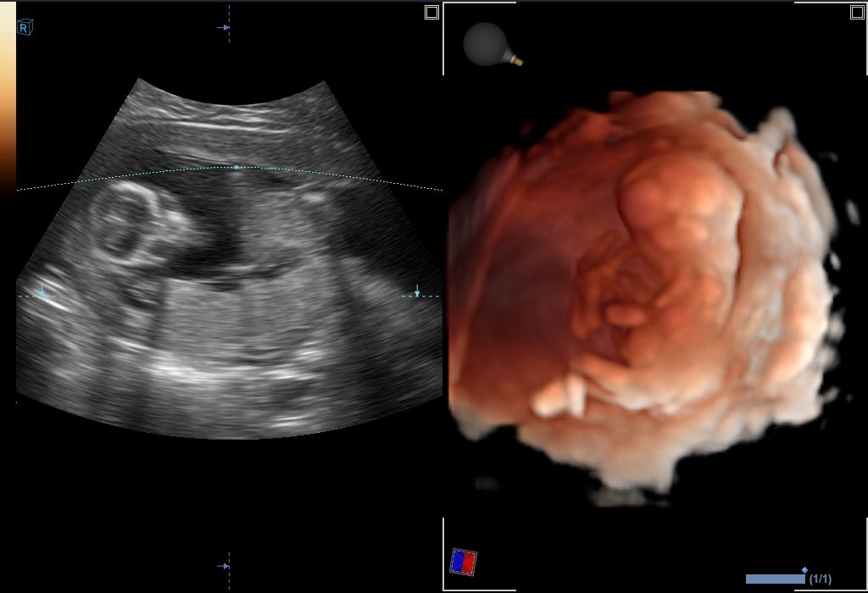This screenshot has width=868, height=593.
Task: Click the purple dashed vertical line at top
Action: [x=229, y=13]
